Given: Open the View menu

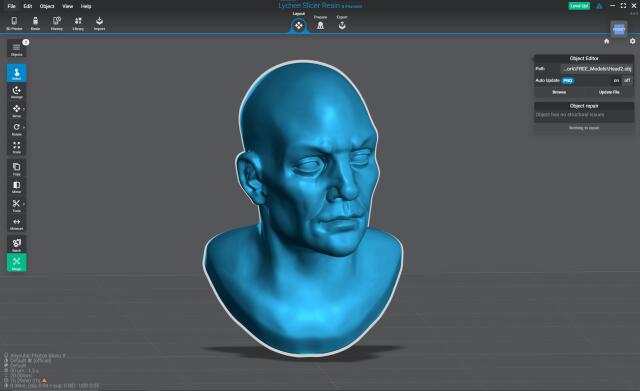Looking at the screenshot, I should click(67, 6).
